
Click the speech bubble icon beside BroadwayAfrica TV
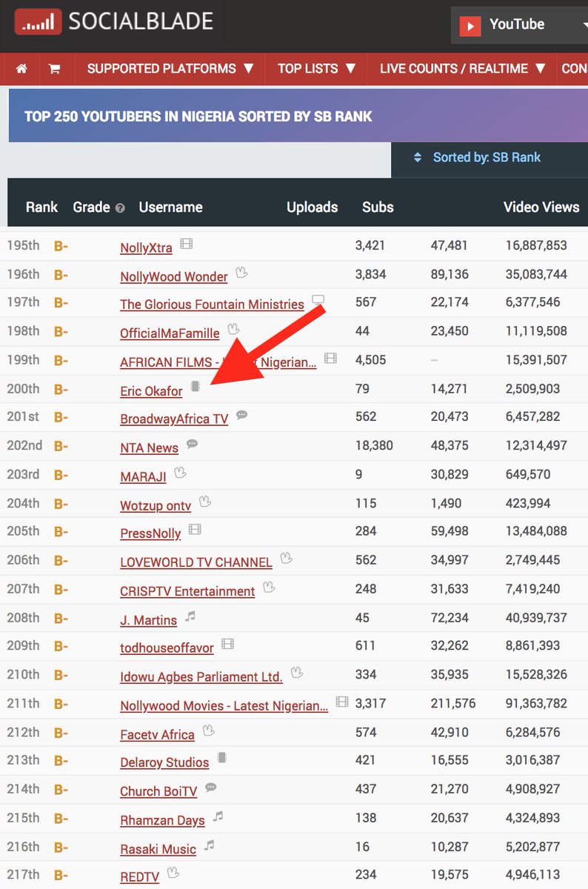[x=241, y=415]
